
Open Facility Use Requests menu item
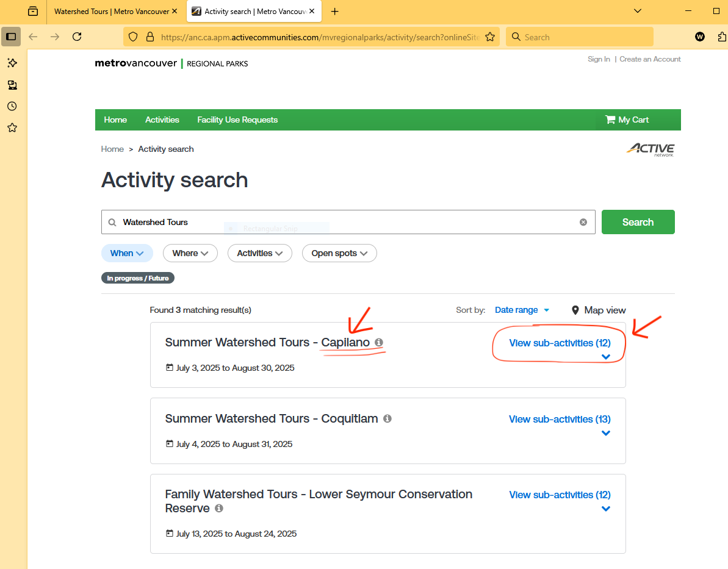click(237, 120)
